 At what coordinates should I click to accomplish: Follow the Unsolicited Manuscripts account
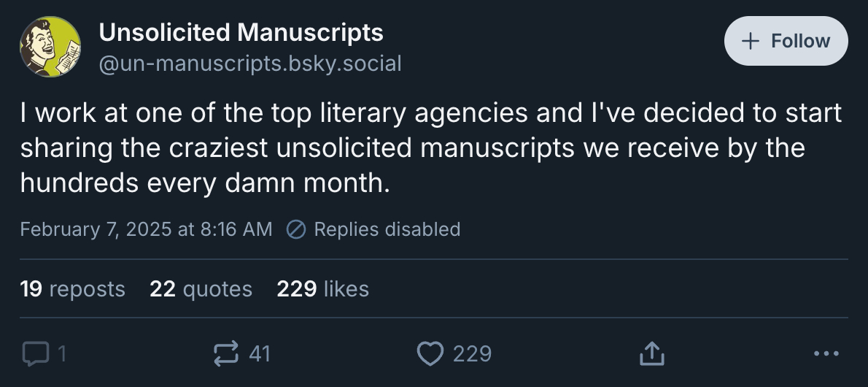tap(786, 41)
